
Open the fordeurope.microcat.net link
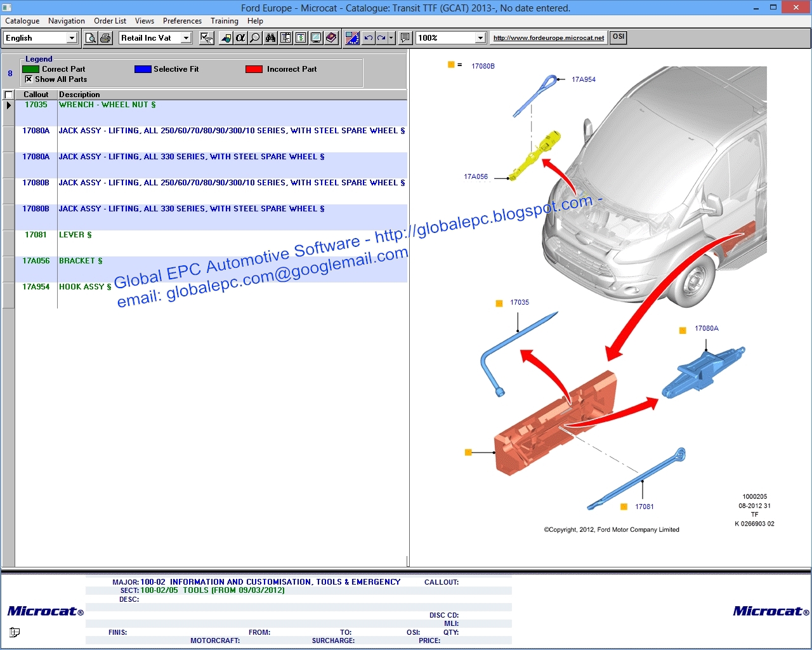coord(548,37)
